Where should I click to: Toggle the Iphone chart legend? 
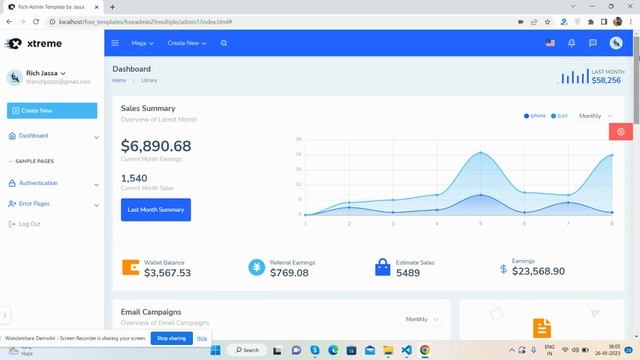click(535, 116)
